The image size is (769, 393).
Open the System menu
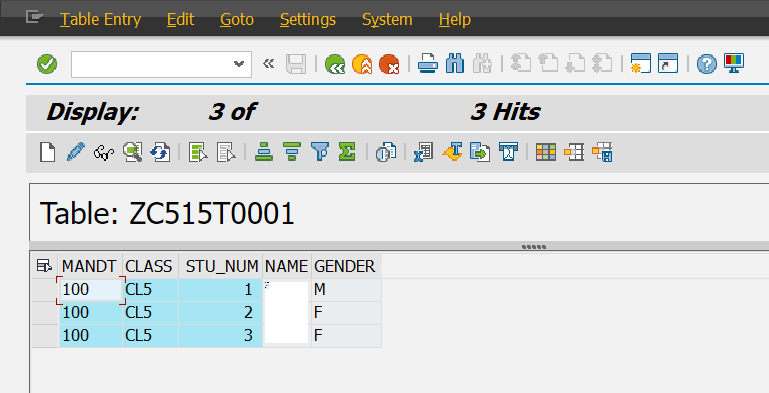pyautogui.click(x=387, y=20)
